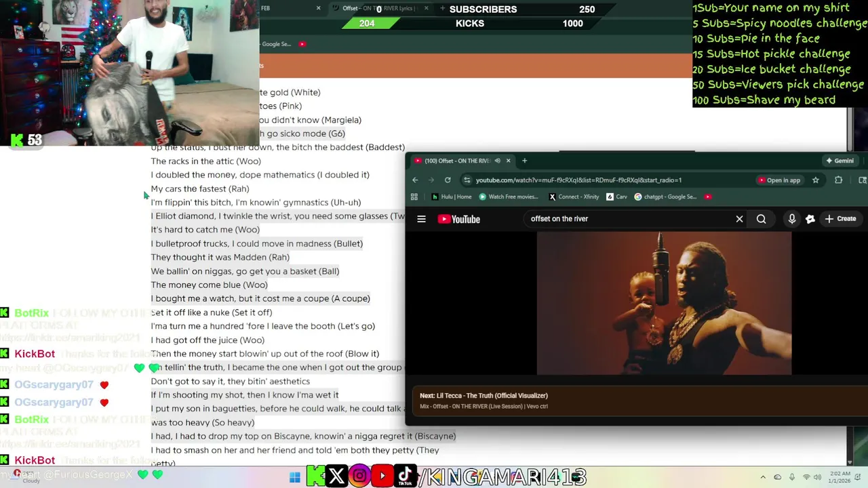The height and width of the screenshot is (488, 868).
Task: Click the Open in app button
Action: [779, 180]
